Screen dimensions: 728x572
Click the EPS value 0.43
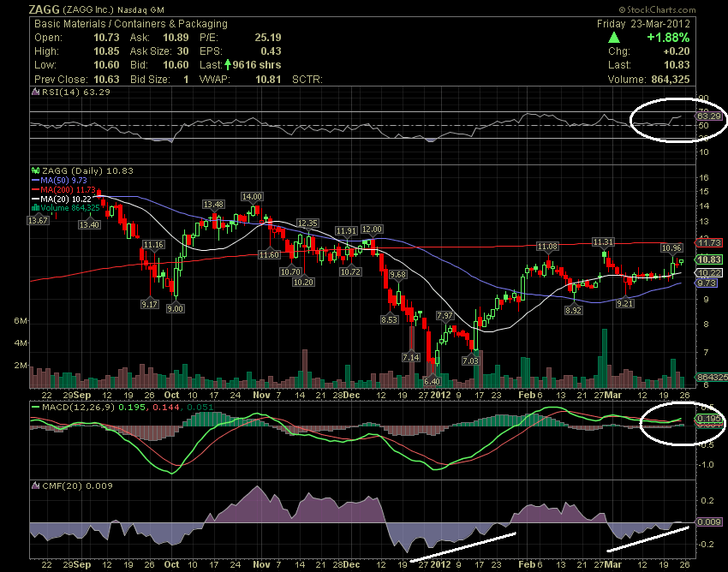pos(271,51)
